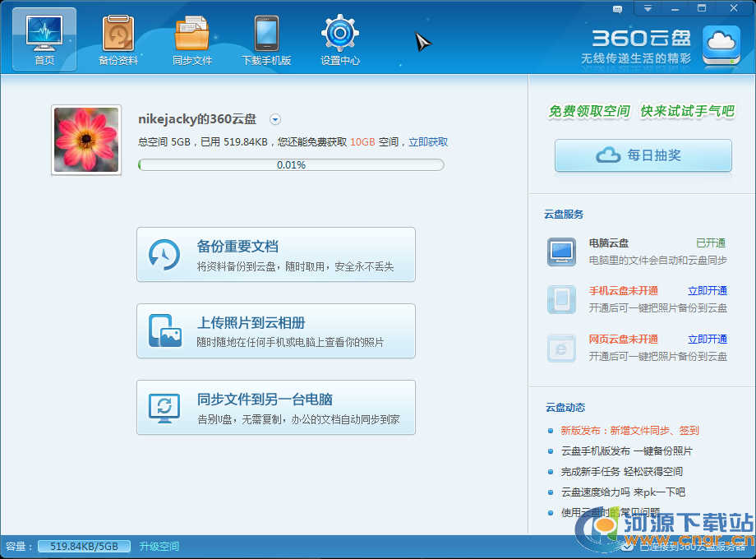Go to the 同步文件 sync folder
The width and height of the screenshot is (756, 559).
[192, 39]
